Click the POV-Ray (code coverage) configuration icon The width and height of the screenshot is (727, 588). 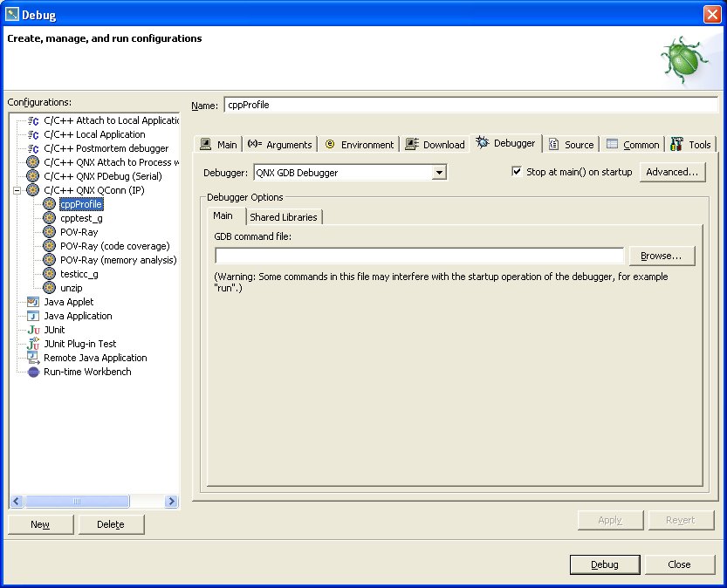click(x=51, y=246)
